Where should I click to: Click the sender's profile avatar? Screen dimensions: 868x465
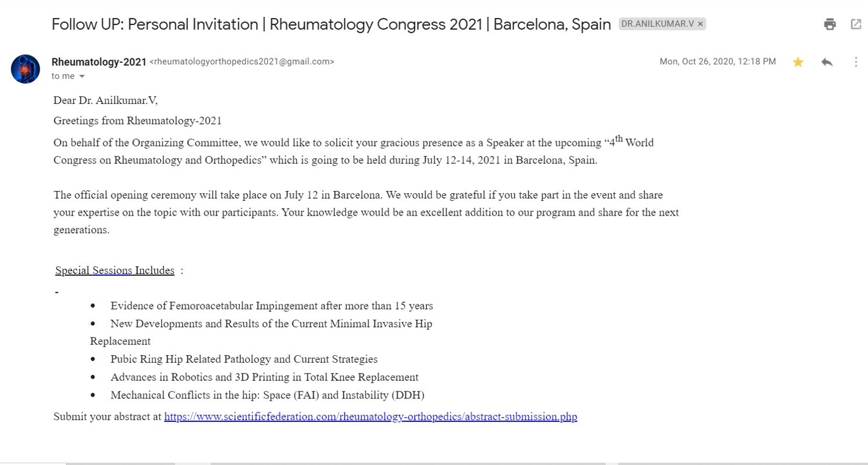(x=26, y=69)
